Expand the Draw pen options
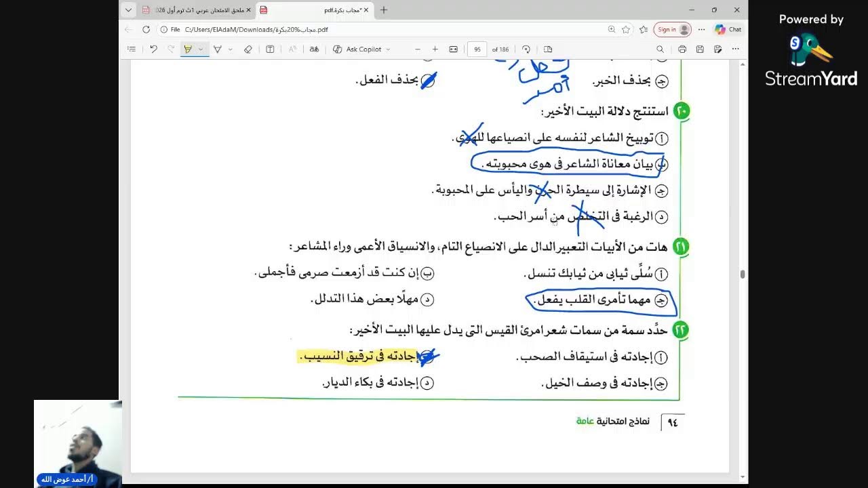Viewport: 868px width, 488px height. point(231,49)
